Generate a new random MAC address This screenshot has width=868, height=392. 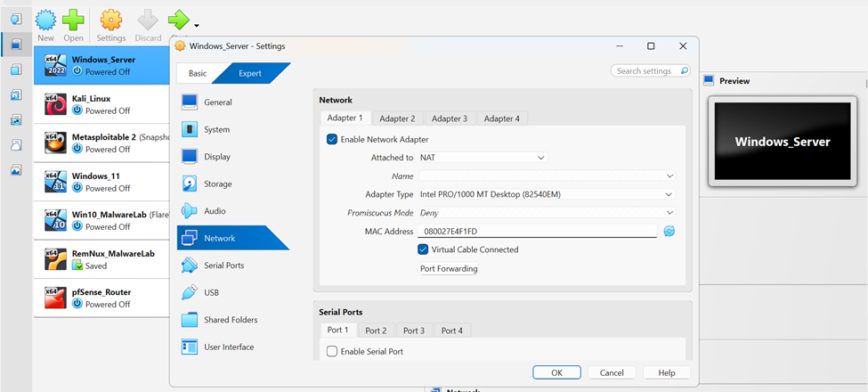coord(669,231)
